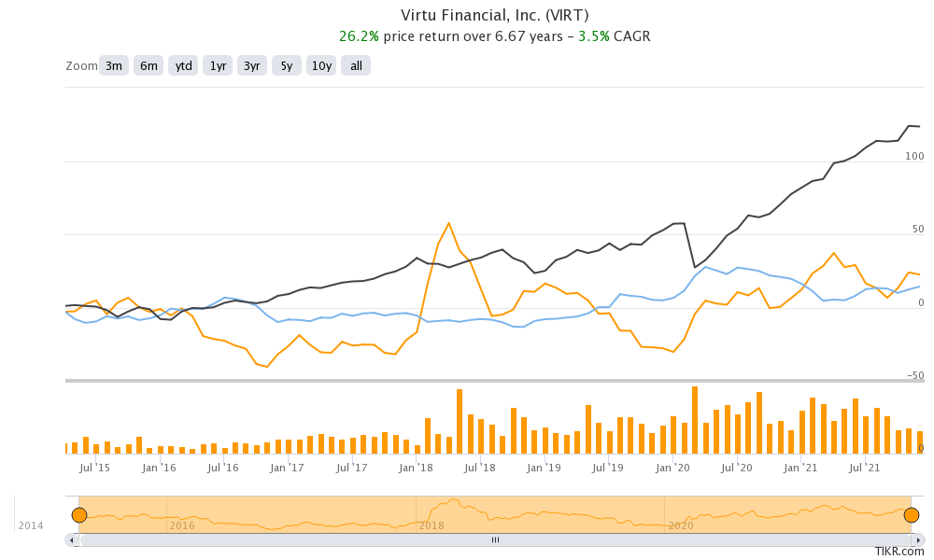Set zoom range to 6m

(149, 65)
